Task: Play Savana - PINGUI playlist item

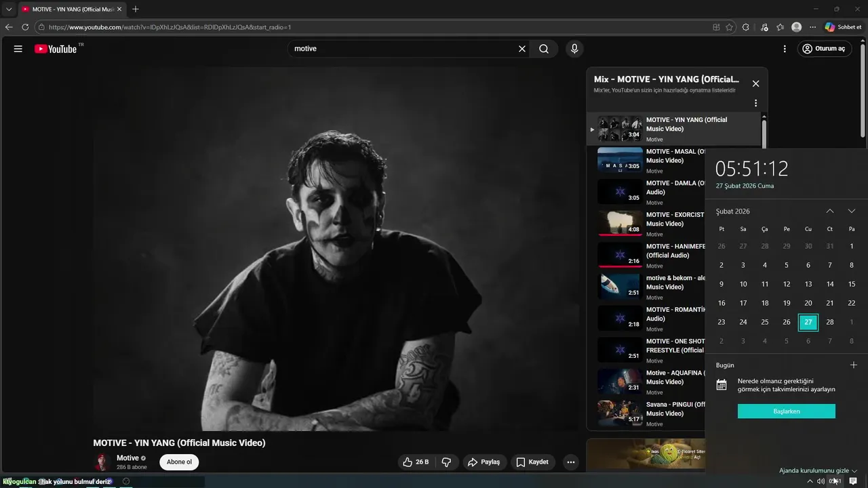Action: 646,413
